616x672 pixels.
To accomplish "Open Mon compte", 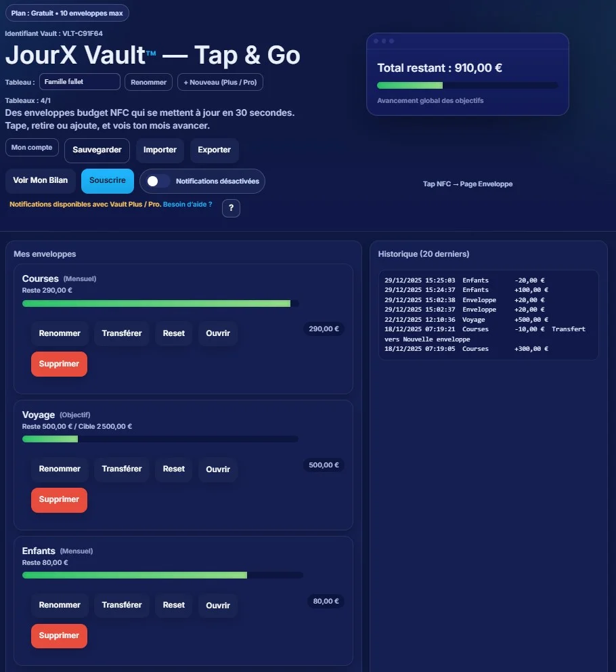I will coord(32,148).
